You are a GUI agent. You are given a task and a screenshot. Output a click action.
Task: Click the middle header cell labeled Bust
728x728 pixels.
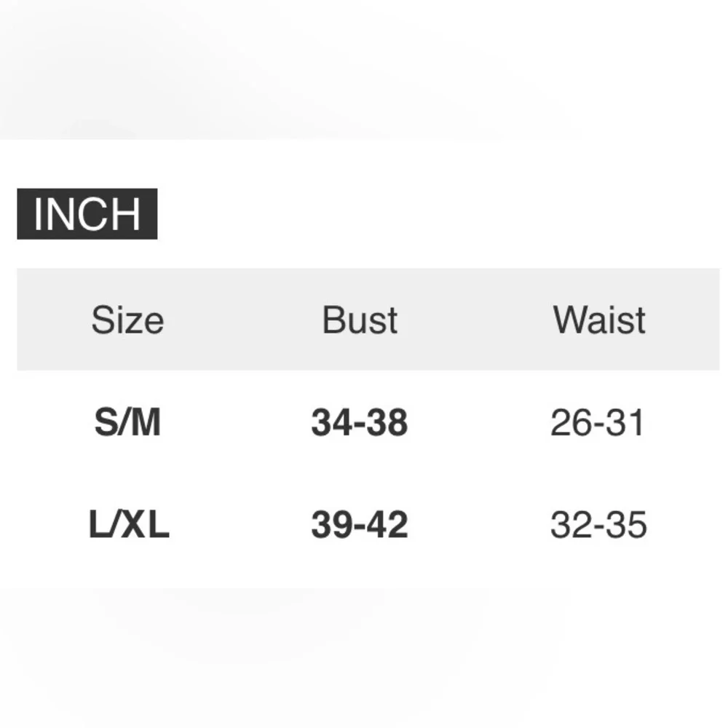point(360,320)
